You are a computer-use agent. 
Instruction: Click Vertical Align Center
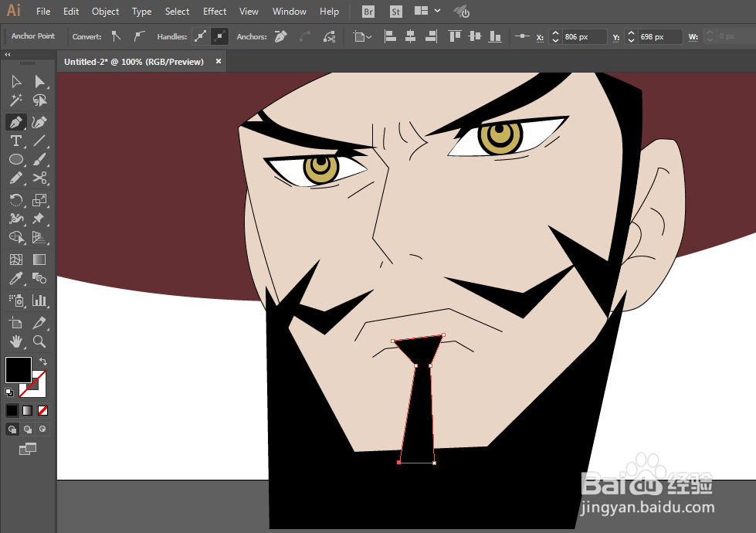(x=475, y=36)
